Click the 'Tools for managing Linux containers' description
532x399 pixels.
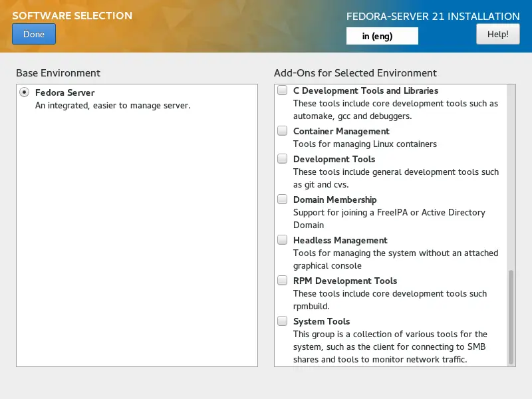point(365,144)
